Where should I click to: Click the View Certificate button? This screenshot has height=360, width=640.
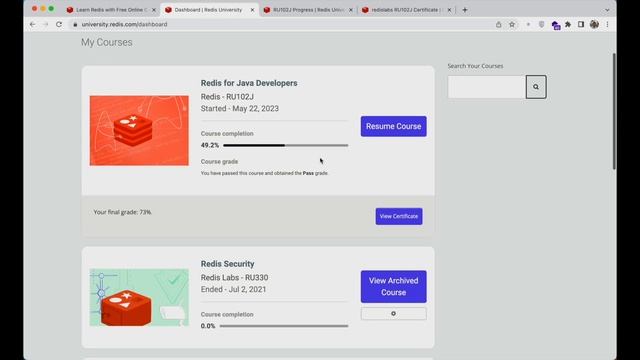coord(399,216)
